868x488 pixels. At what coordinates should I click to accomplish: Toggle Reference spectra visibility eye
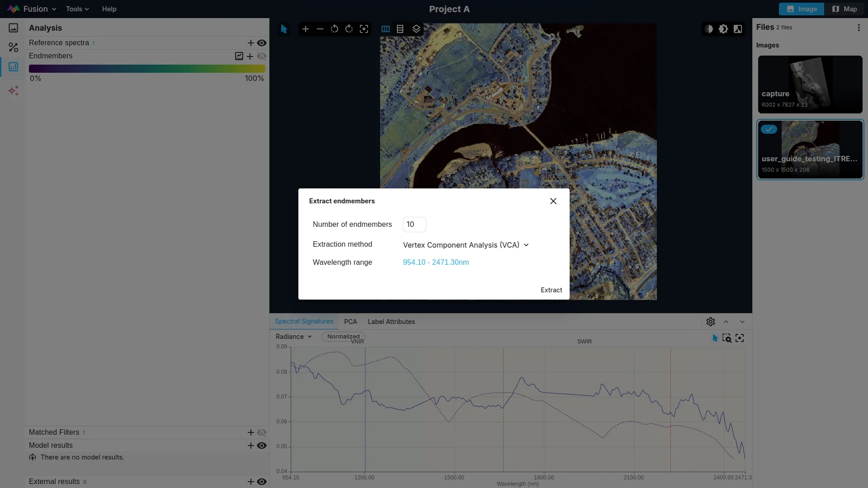(x=262, y=43)
